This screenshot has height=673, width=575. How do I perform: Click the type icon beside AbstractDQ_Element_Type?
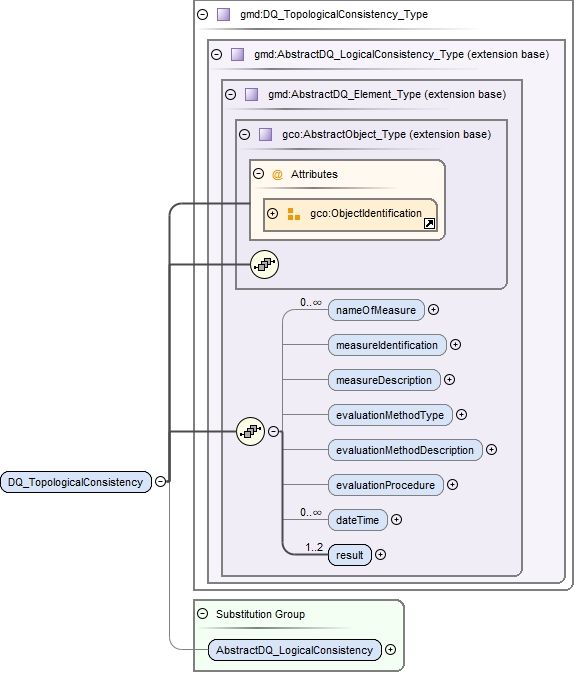pyautogui.click(x=251, y=94)
